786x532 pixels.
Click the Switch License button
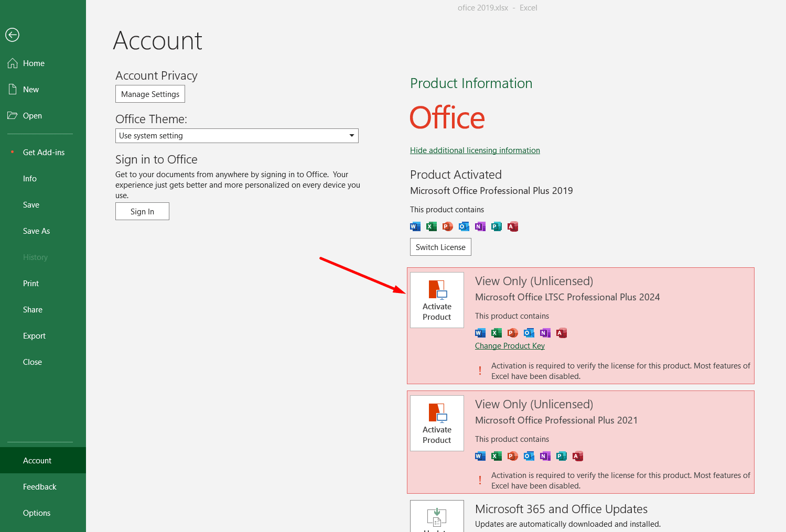pos(440,247)
